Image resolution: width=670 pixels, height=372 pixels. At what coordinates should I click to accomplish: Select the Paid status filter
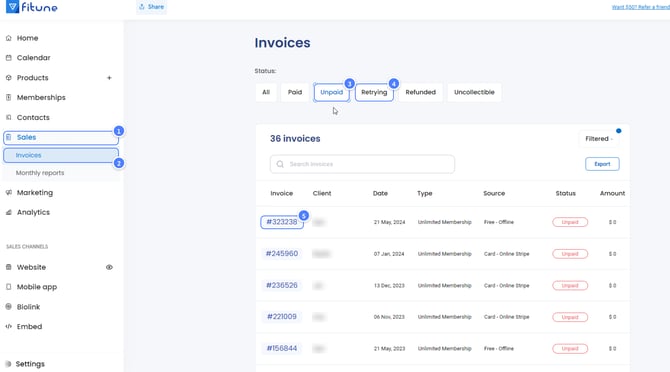295,92
